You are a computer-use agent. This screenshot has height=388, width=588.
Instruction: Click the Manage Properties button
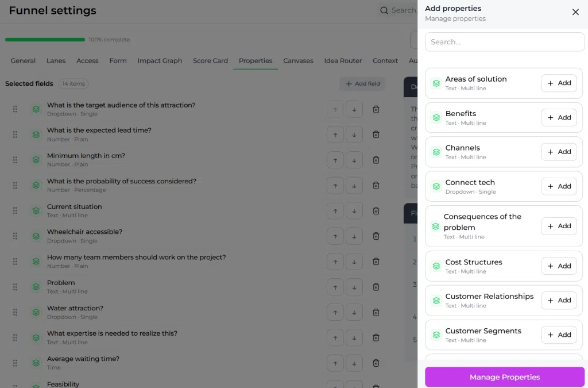(504, 377)
